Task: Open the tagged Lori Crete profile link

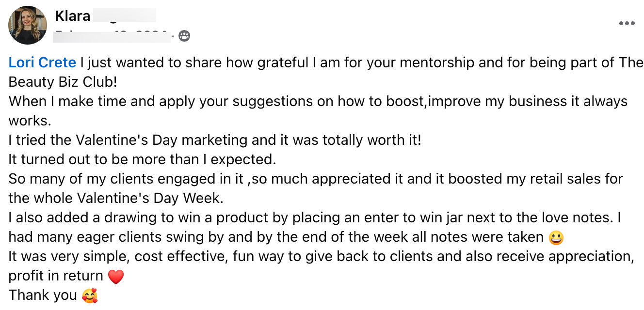Action: pyautogui.click(x=42, y=62)
